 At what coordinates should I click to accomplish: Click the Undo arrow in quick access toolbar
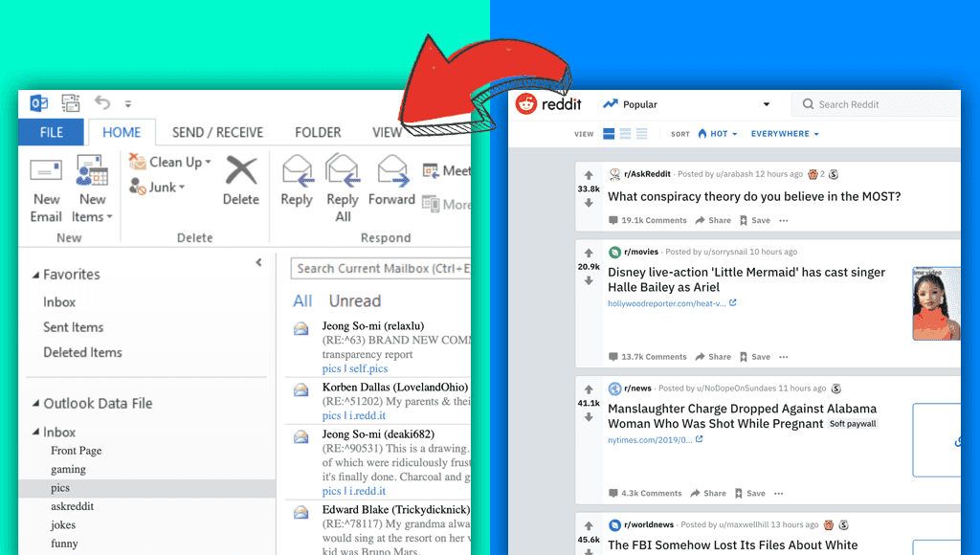pyautogui.click(x=101, y=101)
